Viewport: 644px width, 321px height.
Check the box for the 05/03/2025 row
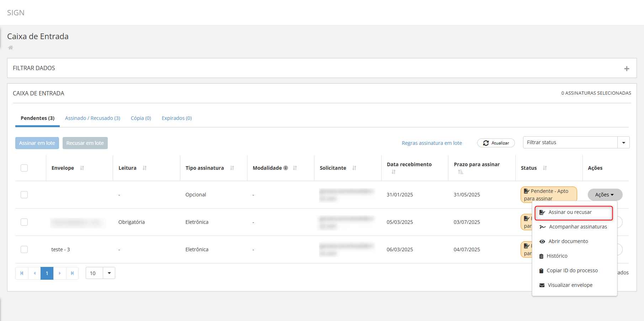point(24,222)
